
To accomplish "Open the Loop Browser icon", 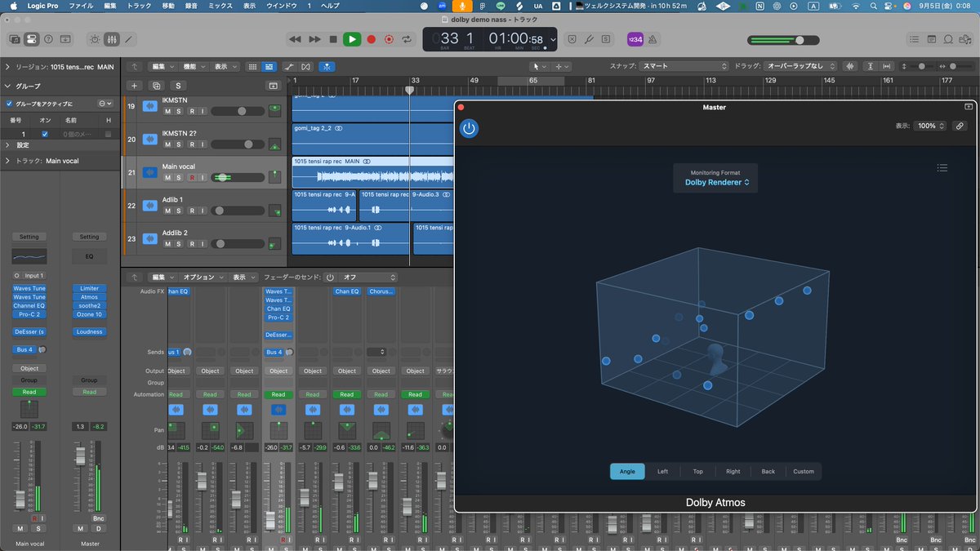I will pyautogui.click(x=948, y=38).
